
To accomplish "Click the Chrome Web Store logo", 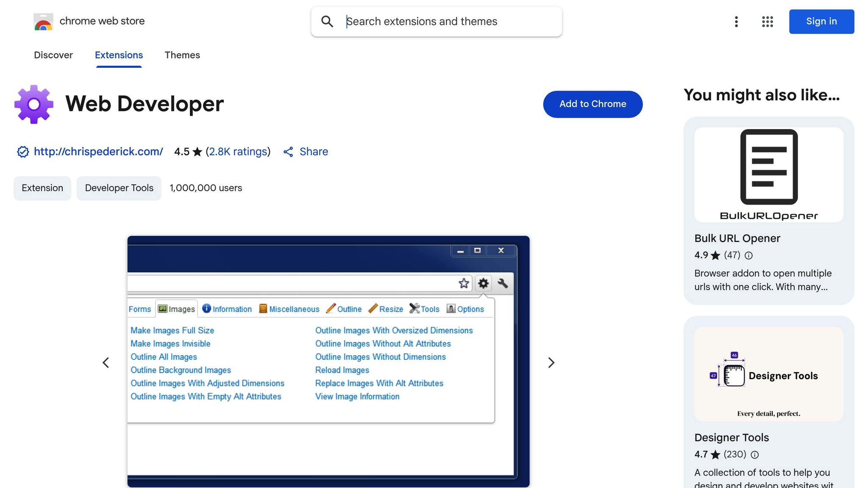I will (43, 22).
